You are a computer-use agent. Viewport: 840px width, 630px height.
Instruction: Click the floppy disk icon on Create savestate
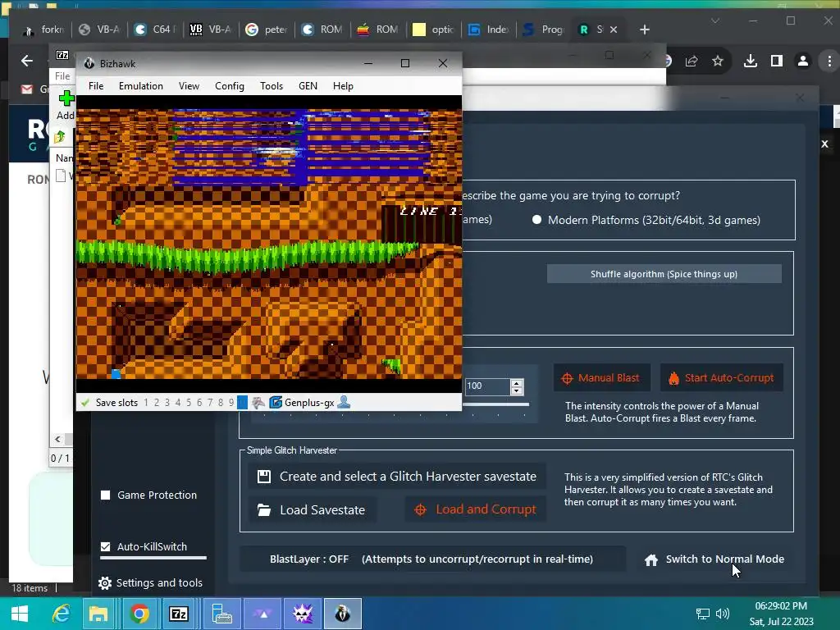264,477
